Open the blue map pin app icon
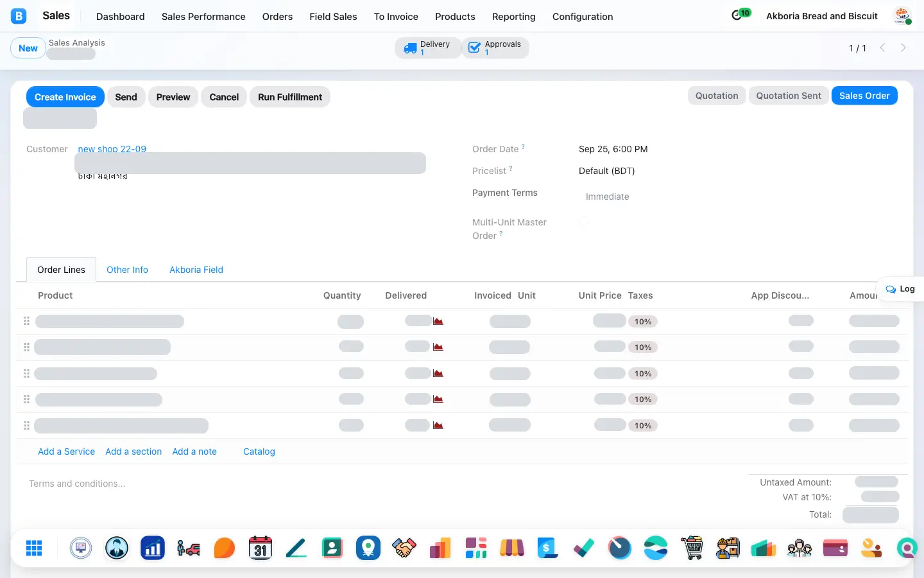924x578 pixels. point(368,548)
